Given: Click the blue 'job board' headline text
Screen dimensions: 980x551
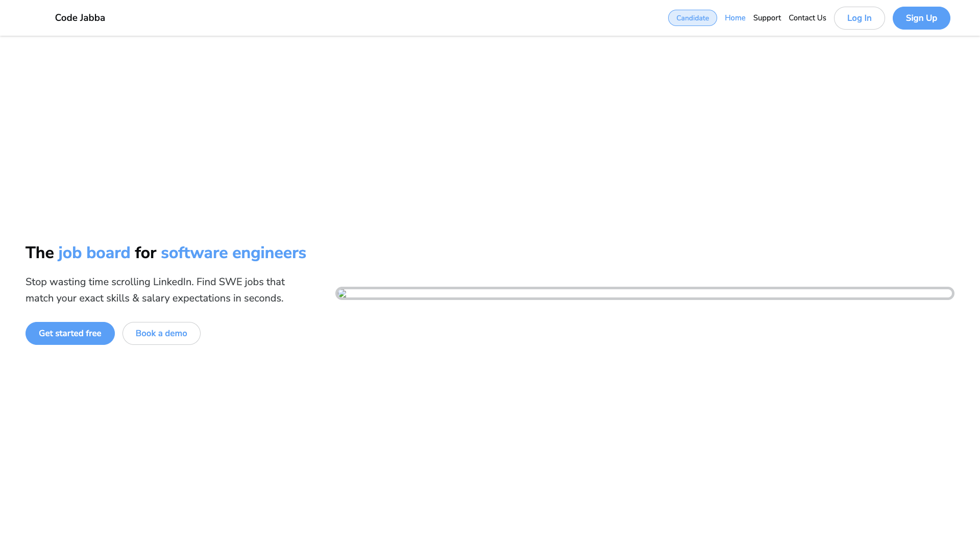Looking at the screenshot, I should (94, 253).
